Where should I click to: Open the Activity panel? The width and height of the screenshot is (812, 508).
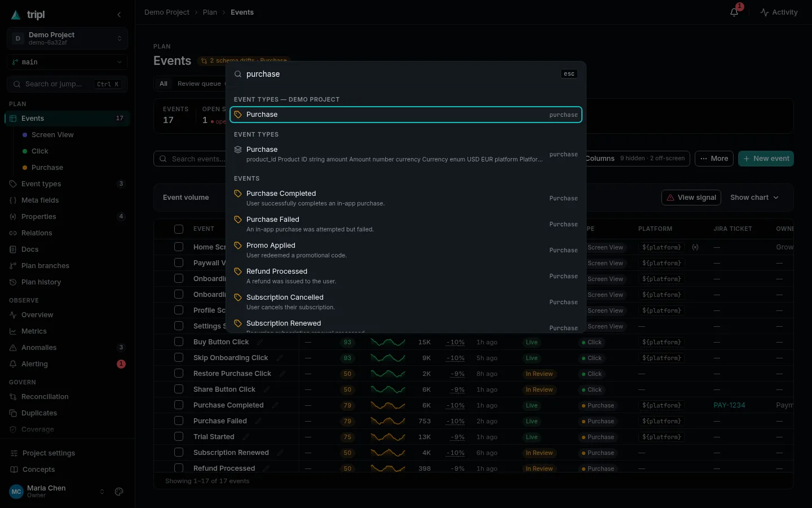(779, 12)
